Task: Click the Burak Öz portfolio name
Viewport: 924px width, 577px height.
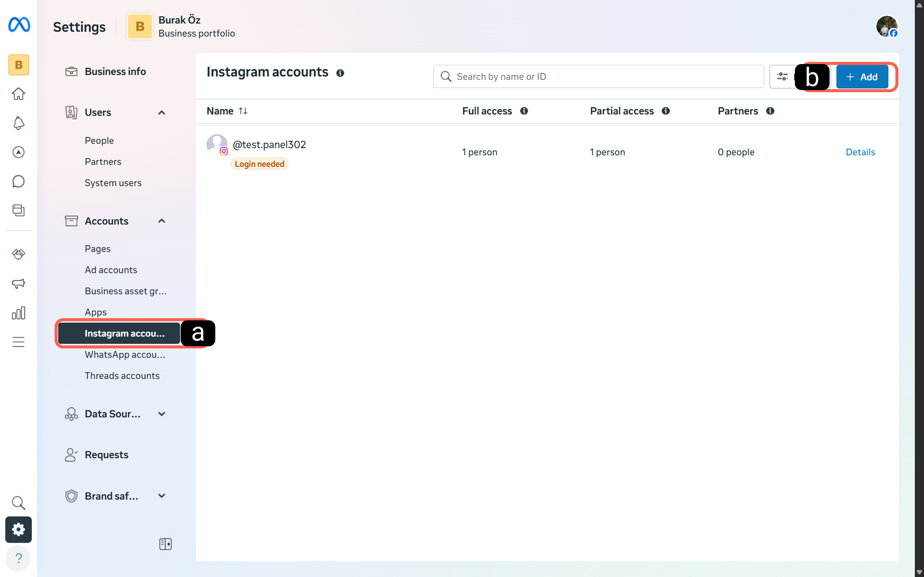Action: [x=179, y=20]
